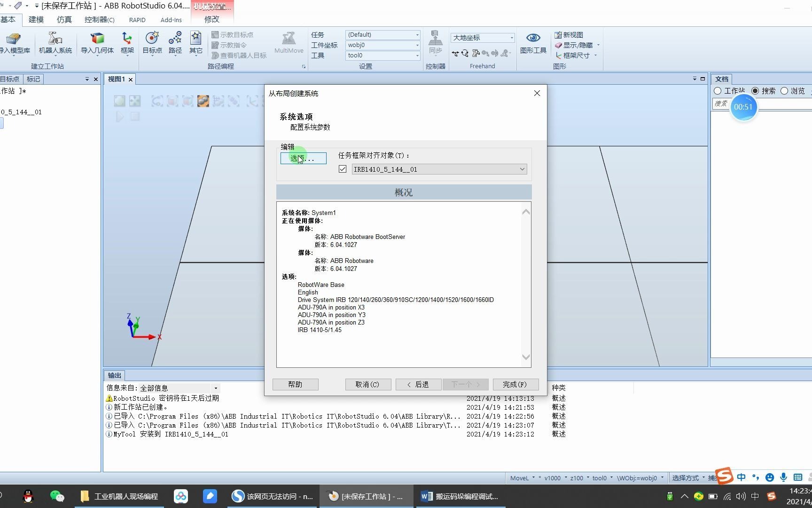
Task: Click New View (新视图)
Action: tap(569, 35)
